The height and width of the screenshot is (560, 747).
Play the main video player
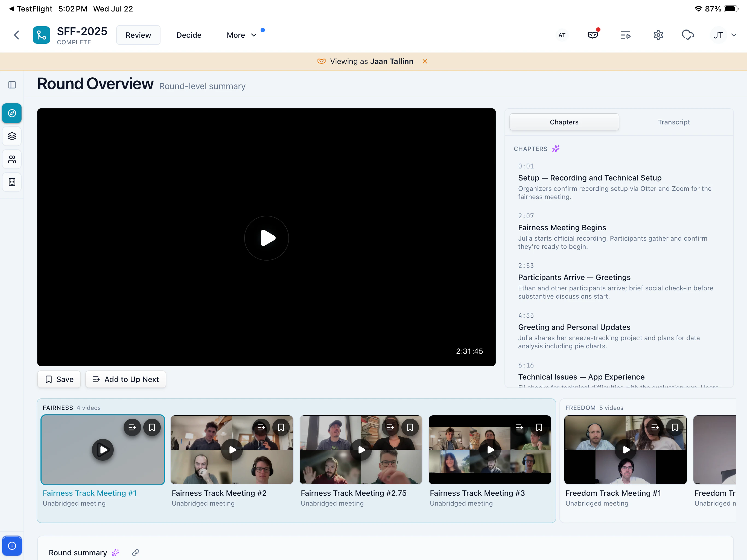(266, 238)
